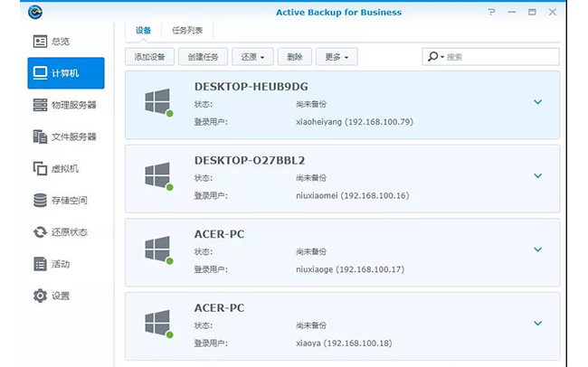
Task: Open the 存储空间 storage icon
Action: (x=40, y=201)
